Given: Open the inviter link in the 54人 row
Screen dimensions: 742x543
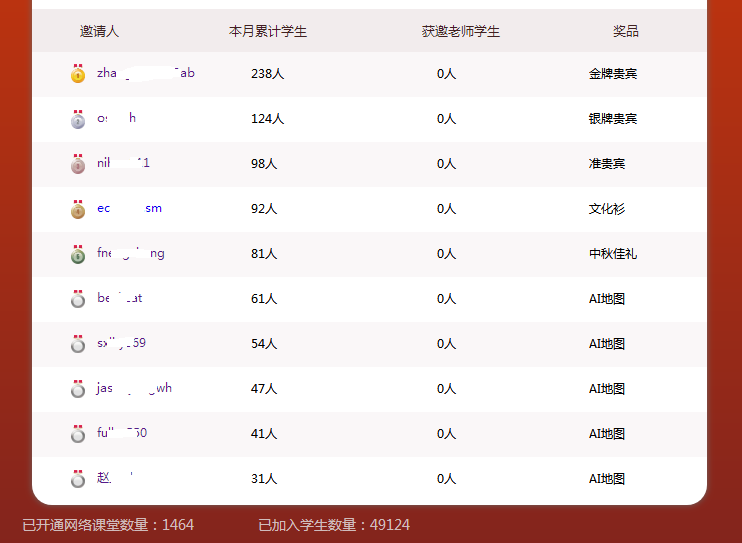Looking at the screenshot, I should click(x=121, y=343).
